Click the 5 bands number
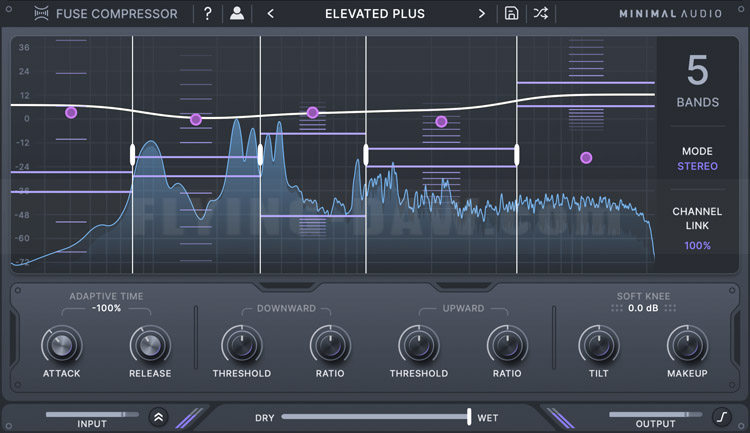750x433 pixels. click(697, 70)
